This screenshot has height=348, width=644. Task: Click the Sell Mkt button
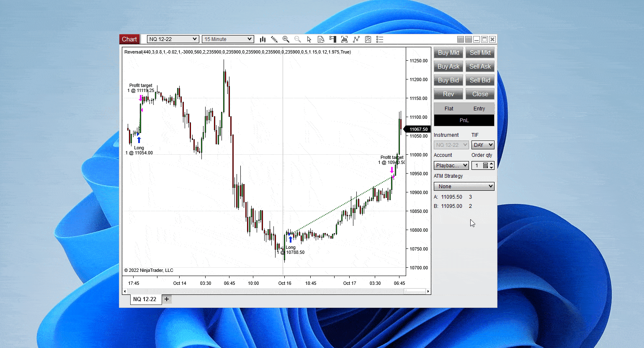pos(480,53)
